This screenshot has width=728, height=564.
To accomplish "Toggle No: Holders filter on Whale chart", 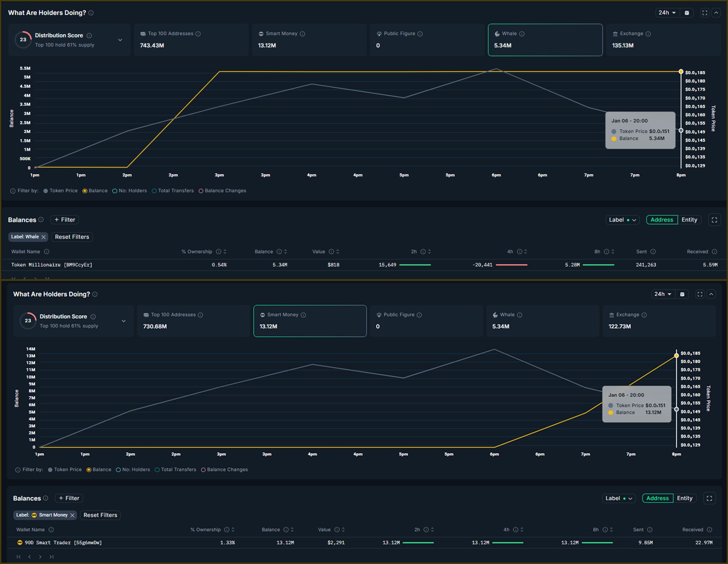I will coord(115,191).
